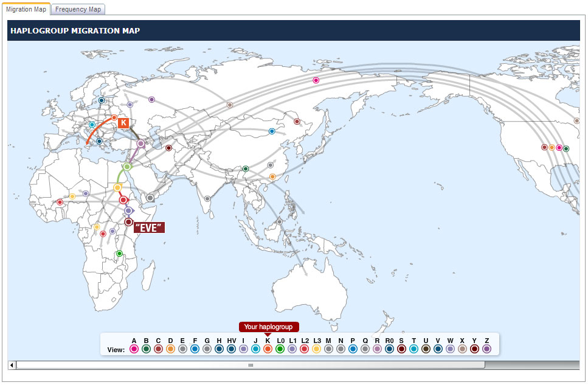588x385 pixels.
Task: Select haplogroup S dark red swatch
Action: pyautogui.click(x=401, y=349)
